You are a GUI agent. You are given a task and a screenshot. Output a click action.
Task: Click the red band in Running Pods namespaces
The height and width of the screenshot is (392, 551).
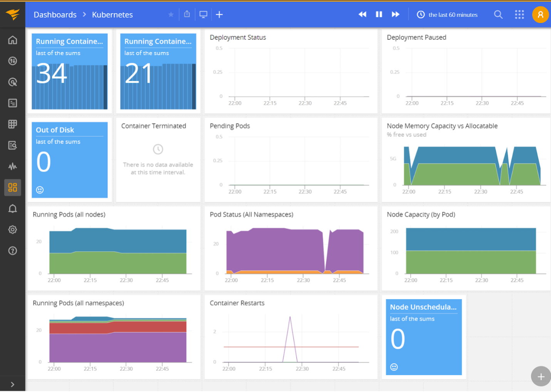118,327
